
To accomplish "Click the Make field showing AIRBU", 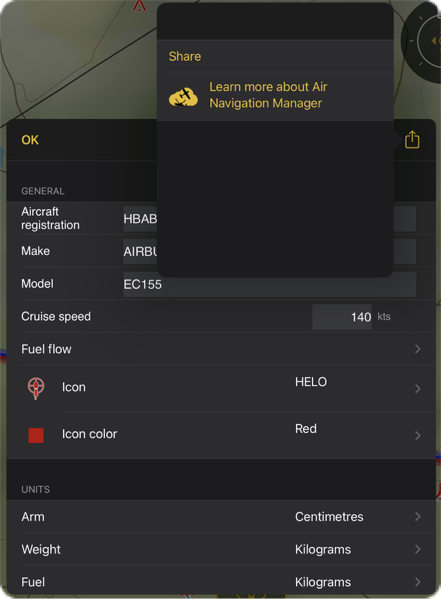I will click(140, 251).
